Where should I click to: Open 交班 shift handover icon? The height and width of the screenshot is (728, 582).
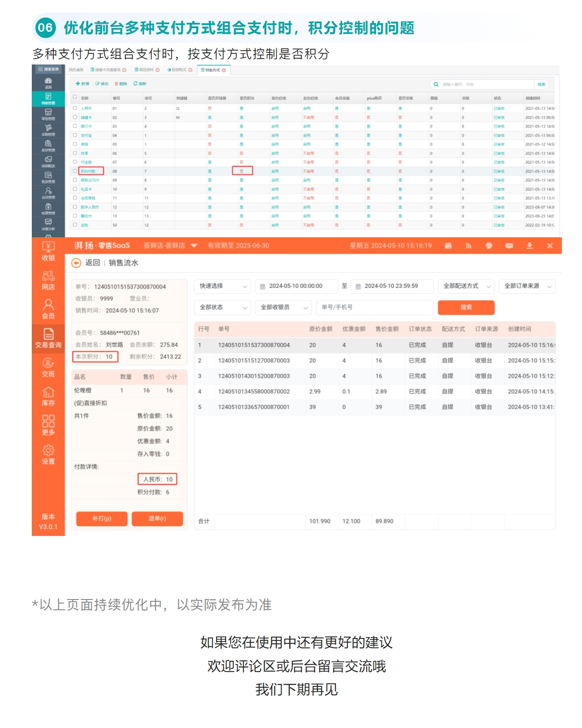coord(48,368)
